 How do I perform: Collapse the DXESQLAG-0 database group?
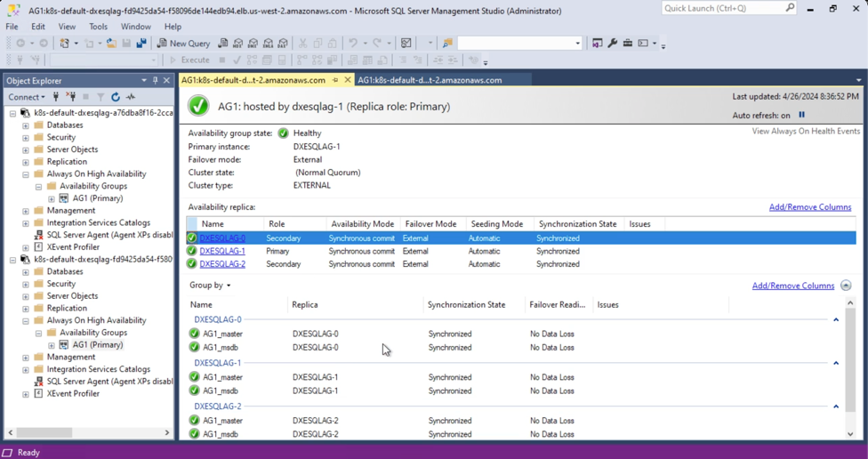point(836,319)
